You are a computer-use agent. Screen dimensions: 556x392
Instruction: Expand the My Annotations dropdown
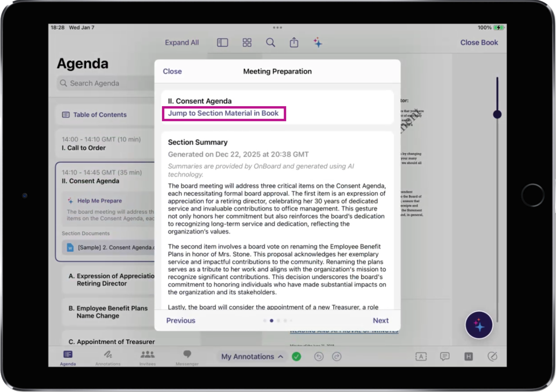[252, 356]
